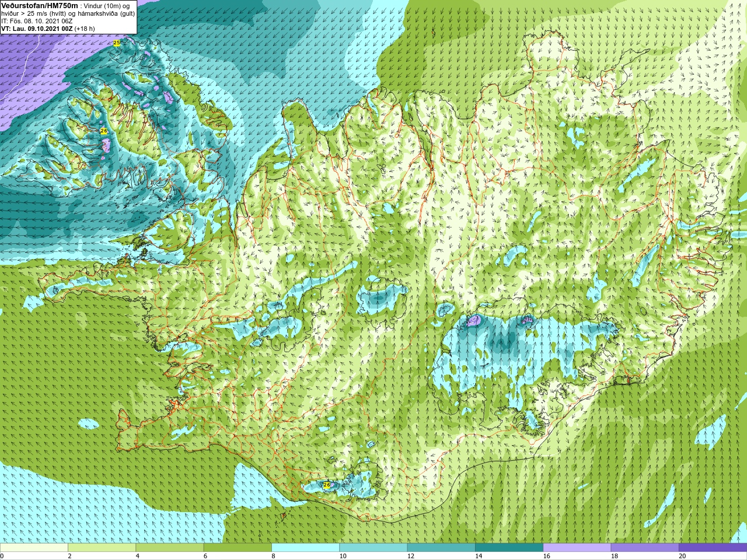
Task: Select the 2–4 m/s legend color
Action: (x=102, y=548)
